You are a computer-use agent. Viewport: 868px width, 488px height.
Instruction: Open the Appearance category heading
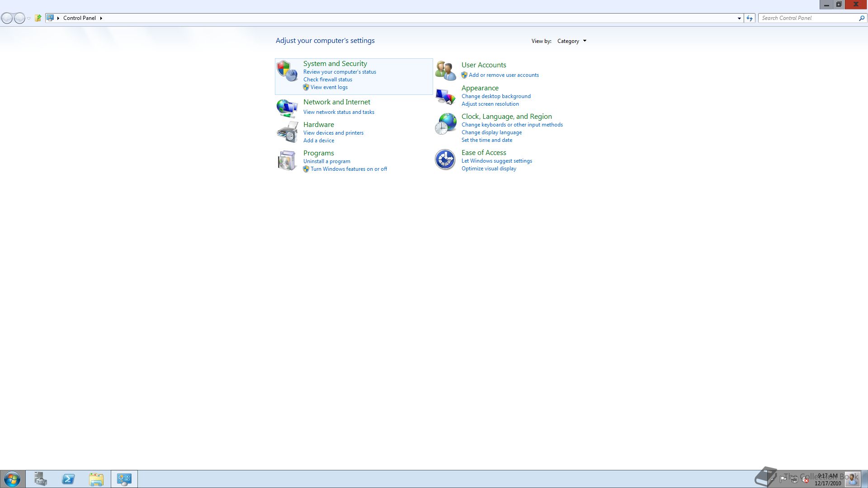(x=480, y=88)
